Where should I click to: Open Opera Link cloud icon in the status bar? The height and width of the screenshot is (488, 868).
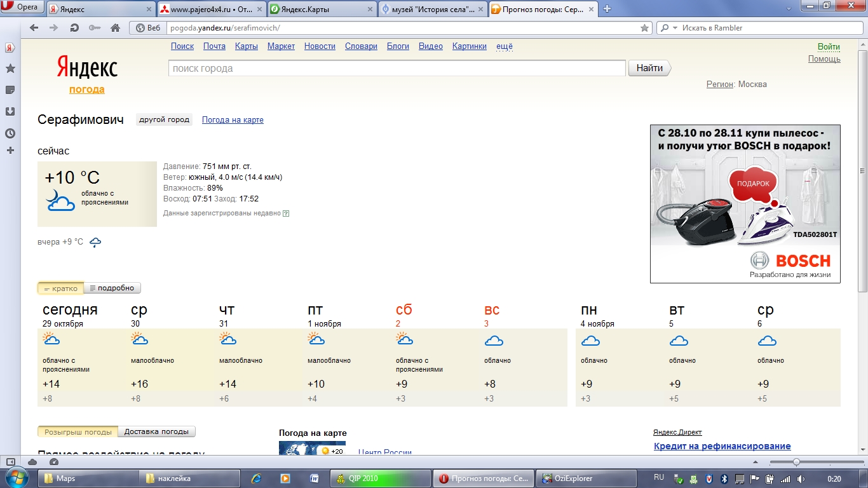point(33,462)
